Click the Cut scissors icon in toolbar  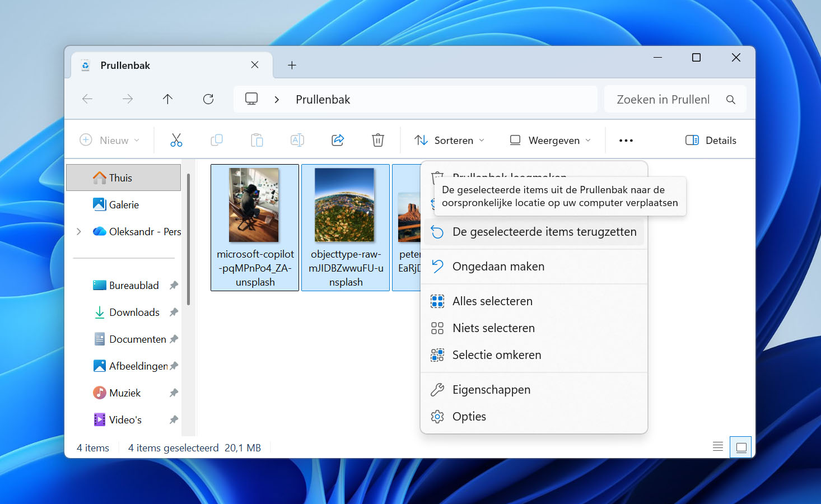[x=176, y=140]
